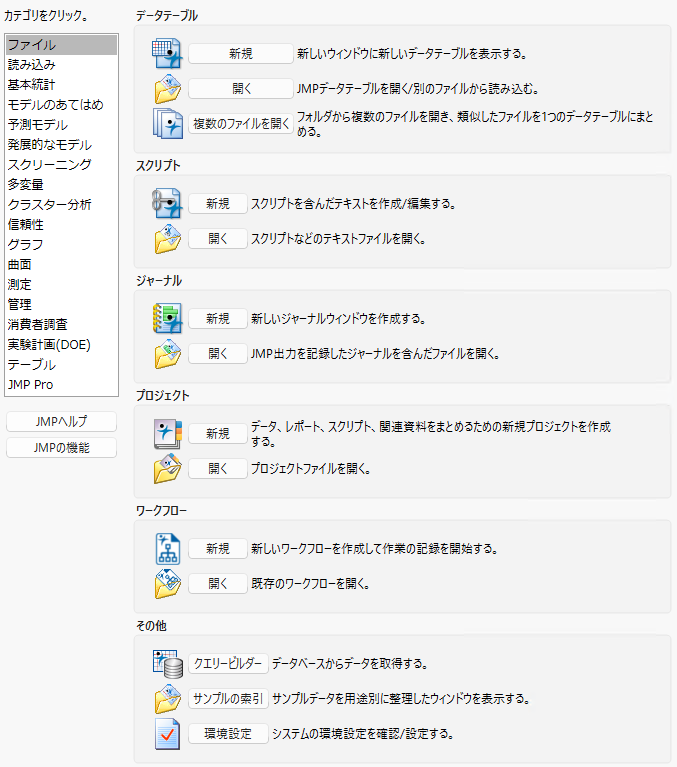Select the 読み込み category
Viewport: 677px width, 767px height.
(x=62, y=65)
